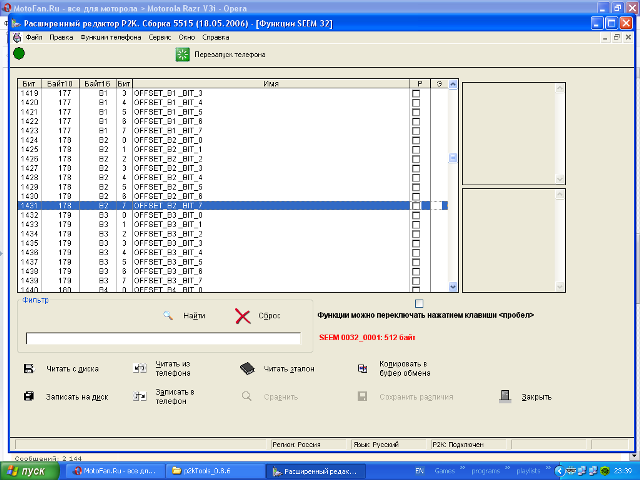Click the Записать на диск button label
Image resolution: width=640 pixels, height=480 pixels.
(77, 397)
